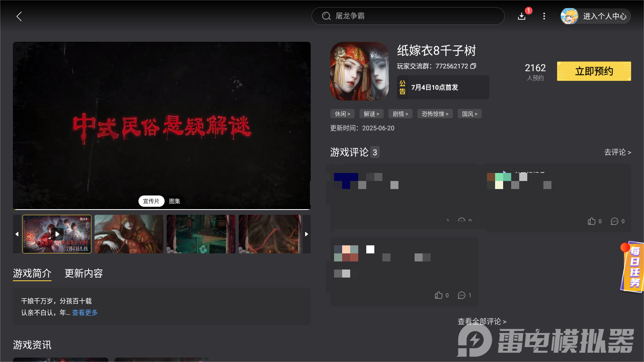Open the three-dot more options menu
The height and width of the screenshot is (362, 644).
pos(544,16)
